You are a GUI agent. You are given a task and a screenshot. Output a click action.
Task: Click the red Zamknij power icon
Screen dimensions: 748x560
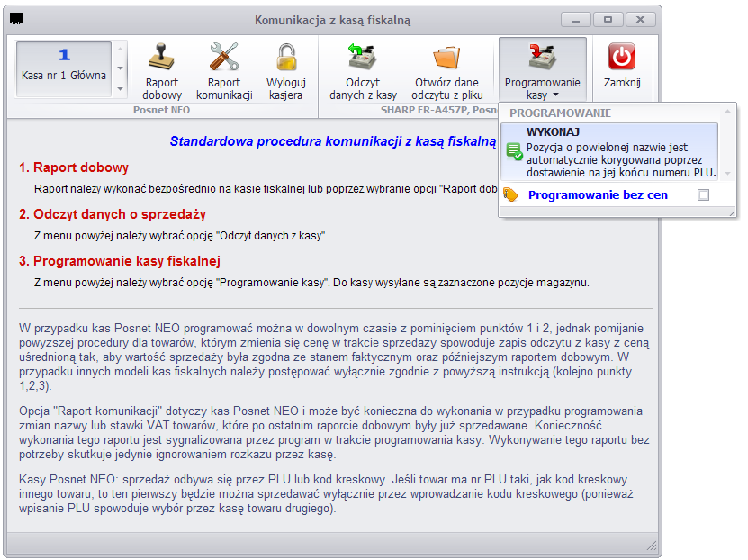tap(622, 57)
